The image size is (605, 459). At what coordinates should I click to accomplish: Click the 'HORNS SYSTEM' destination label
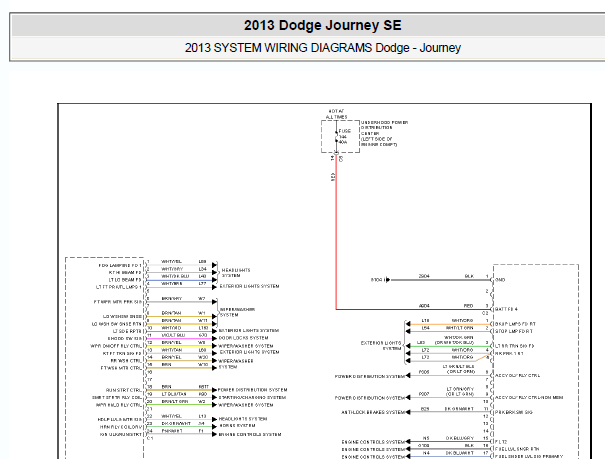click(237, 425)
